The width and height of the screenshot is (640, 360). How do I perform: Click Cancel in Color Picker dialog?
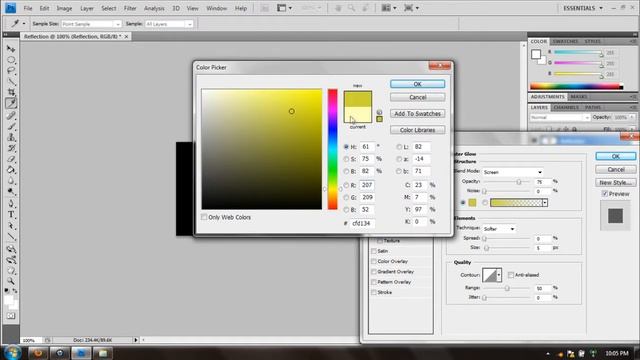coord(417,97)
